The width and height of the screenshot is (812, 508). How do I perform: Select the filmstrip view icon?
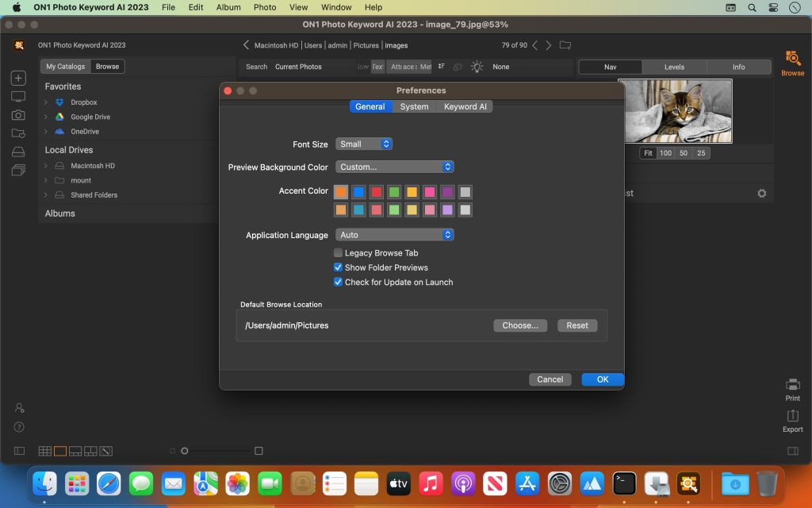coord(75,451)
